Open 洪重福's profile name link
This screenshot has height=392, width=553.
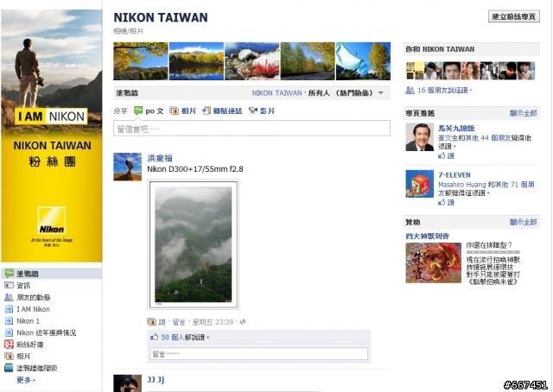click(160, 158)
